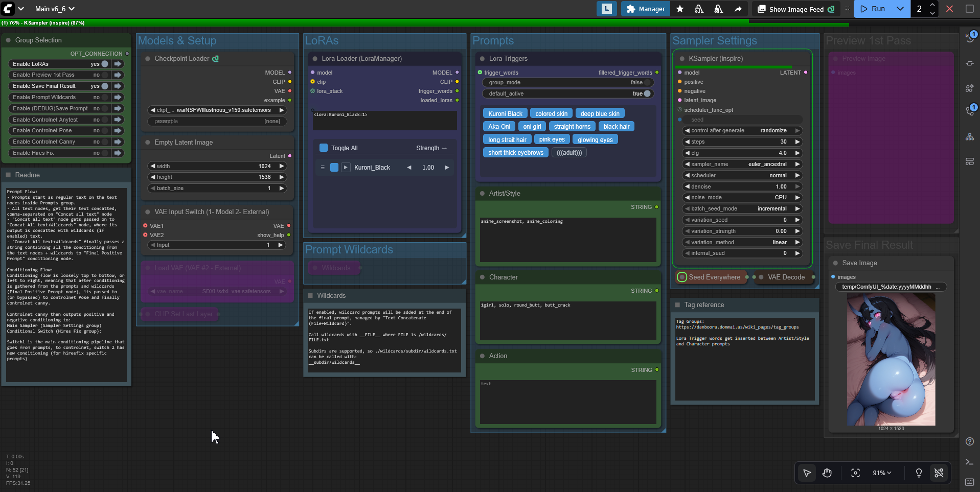Image resolution: width=980 pixels, height=492 pixels.
Task: Click the Show Image Feed button
Action: (x=795, y=9)
